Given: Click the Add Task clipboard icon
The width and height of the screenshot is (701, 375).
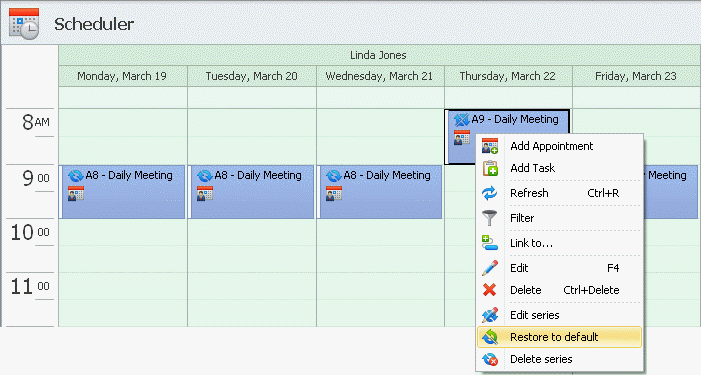Looking at the screenshot, I should [x=490, y=168].
